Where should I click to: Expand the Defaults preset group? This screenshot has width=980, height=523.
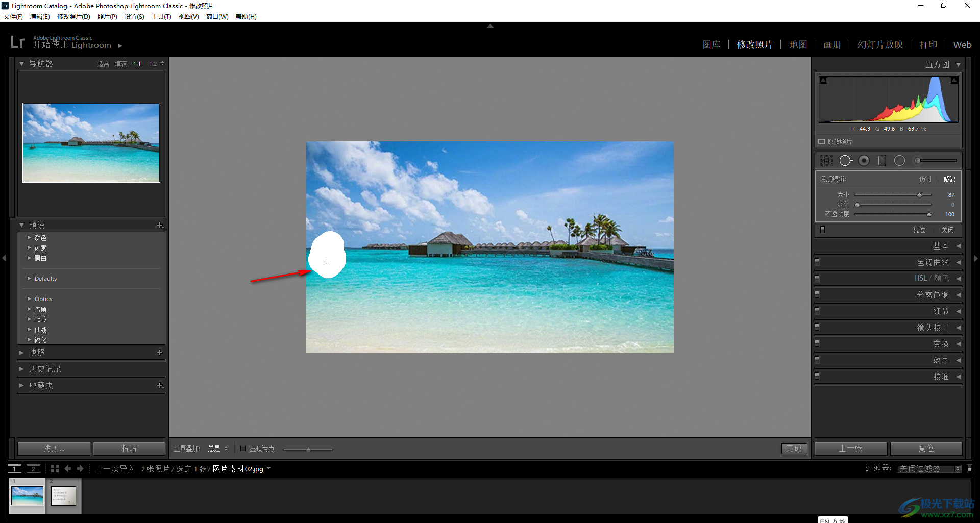29,279
